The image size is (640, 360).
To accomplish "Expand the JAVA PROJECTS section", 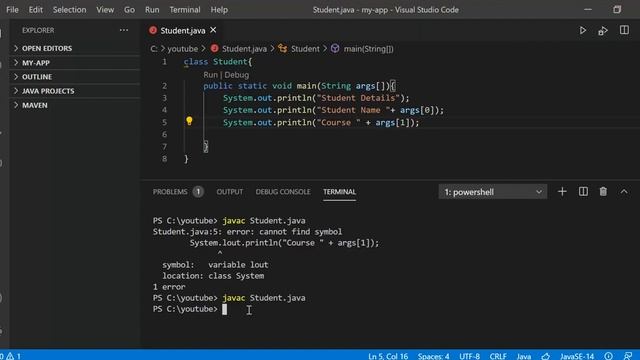I will pyautogui.click(x=75, y=91).
